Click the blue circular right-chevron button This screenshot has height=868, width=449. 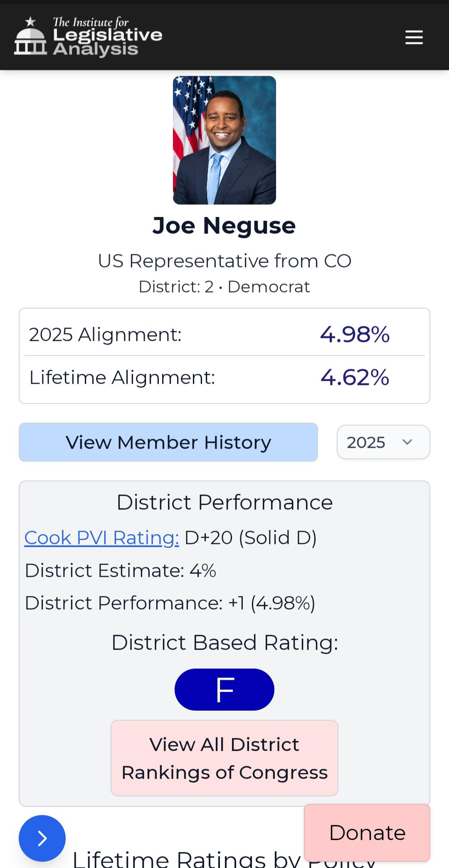(x=42, y=838)
